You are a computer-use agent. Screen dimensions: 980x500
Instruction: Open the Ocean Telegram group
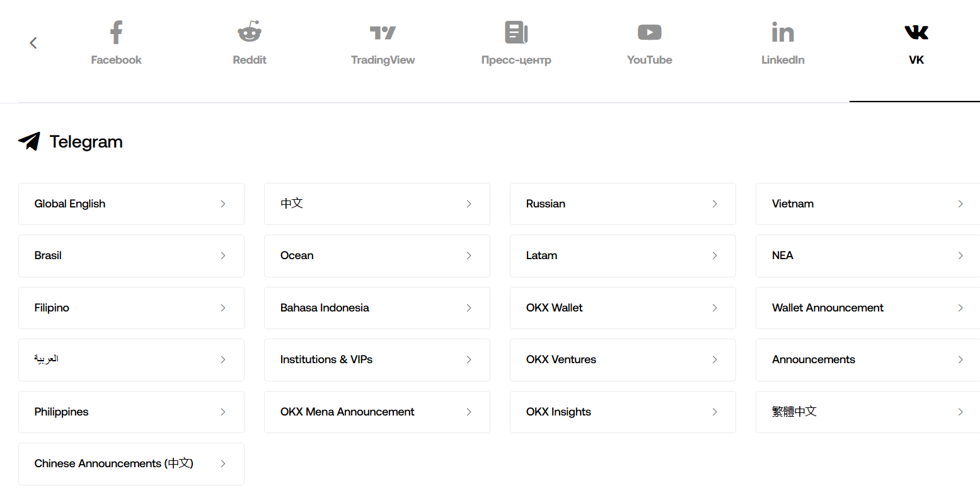377,255
